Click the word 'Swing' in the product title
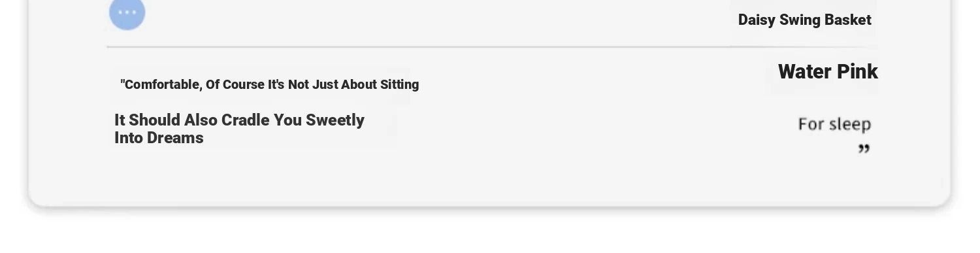Viewport: 980px width, 253px height. (x=800, y=20)
